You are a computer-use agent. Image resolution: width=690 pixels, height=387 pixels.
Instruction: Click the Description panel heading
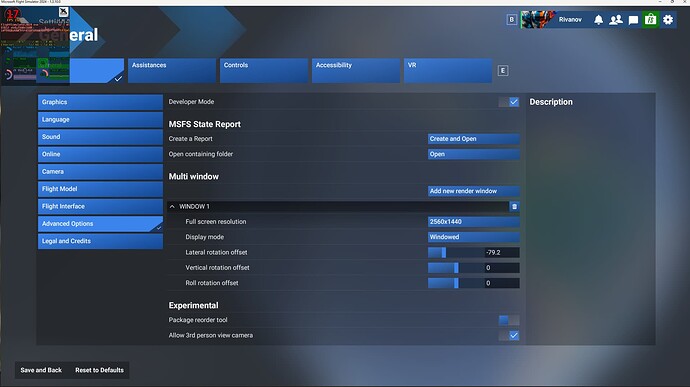[551, 102]
